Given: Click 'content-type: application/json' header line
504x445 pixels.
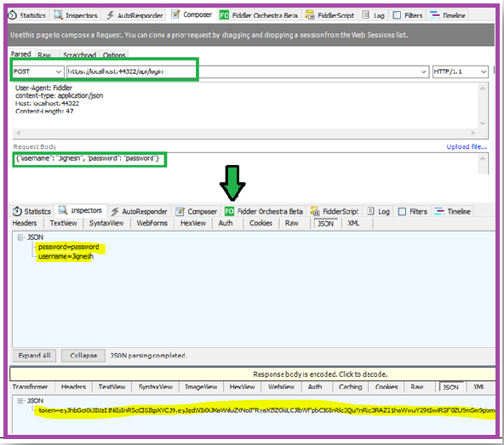Looking at the screenshot, I should coord(59,95).
